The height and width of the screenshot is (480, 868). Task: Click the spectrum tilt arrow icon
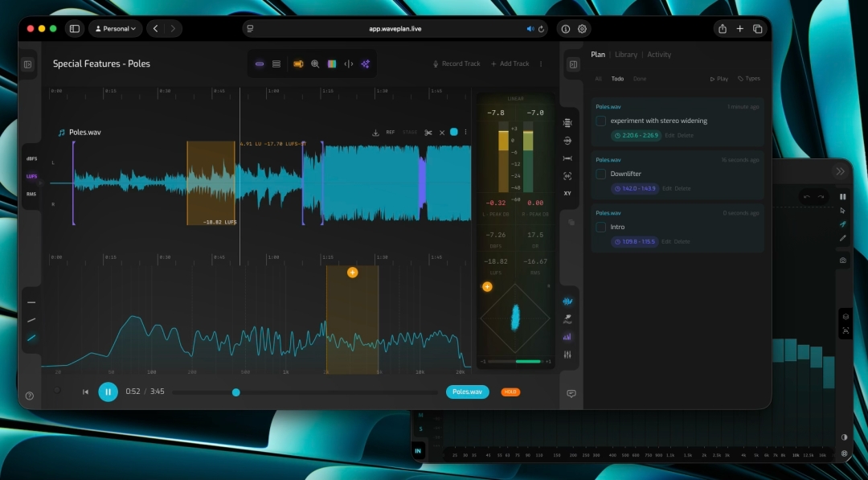pos(567,319)
